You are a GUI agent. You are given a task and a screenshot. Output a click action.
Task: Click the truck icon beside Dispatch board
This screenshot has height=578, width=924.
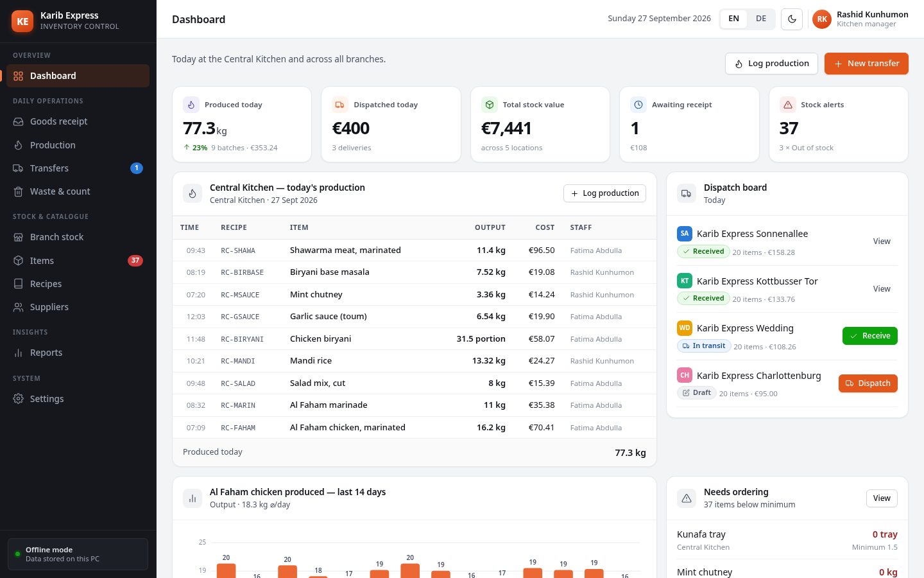click(x=687, y=193)
